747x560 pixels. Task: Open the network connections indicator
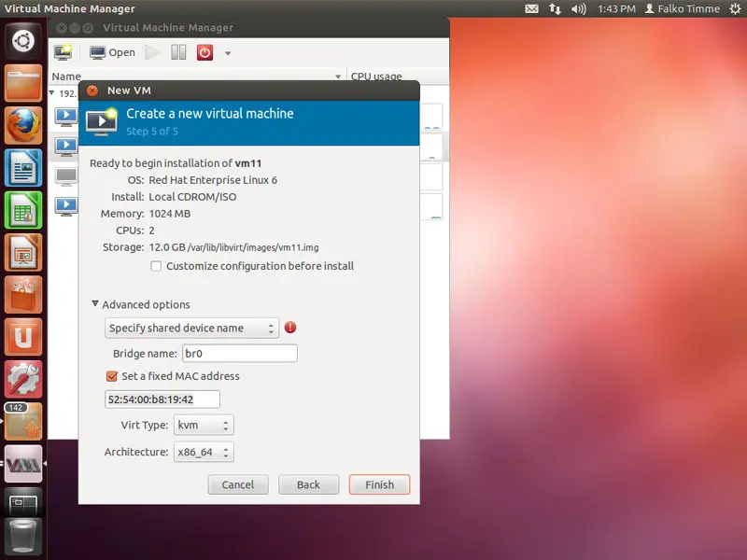coord(555,8)
